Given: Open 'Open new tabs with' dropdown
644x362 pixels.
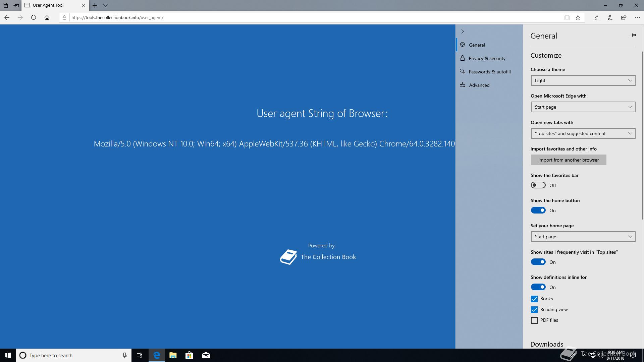Looking at the screenshot, I should coord(583,133).
